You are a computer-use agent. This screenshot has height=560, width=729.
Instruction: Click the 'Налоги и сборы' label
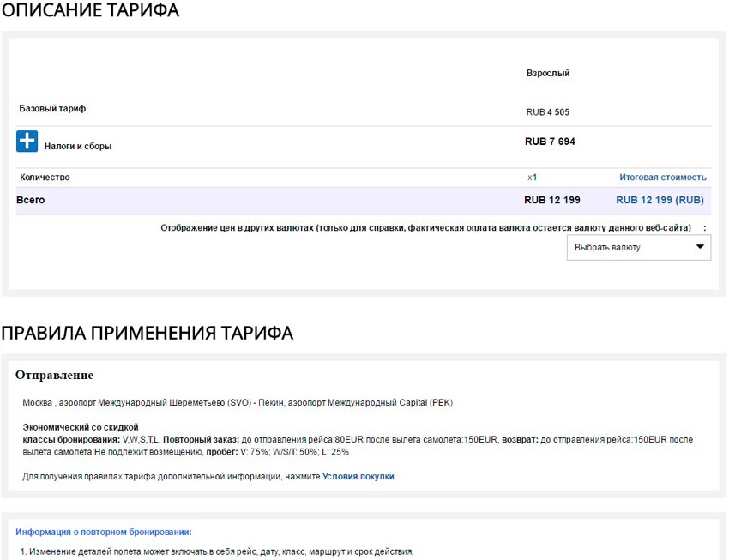point(78,146)
